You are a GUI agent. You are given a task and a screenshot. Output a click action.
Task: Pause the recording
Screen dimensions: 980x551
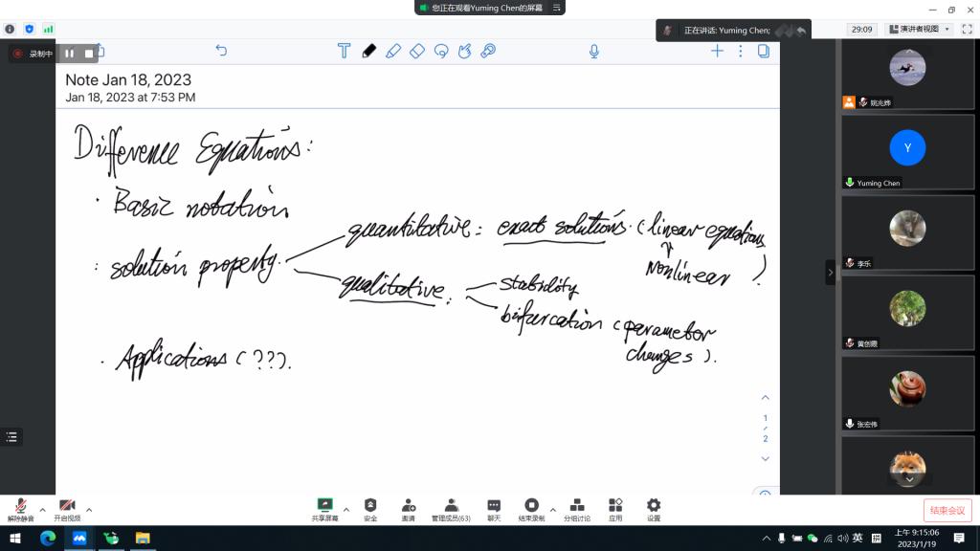coord(69,54)
